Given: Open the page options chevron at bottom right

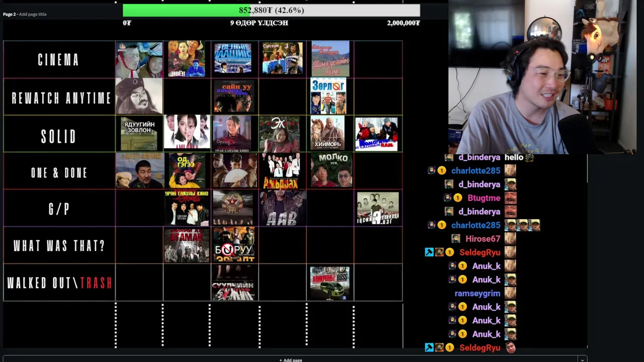Looking at the screenshot, I should pyautogui.click(x=582, y=359).
